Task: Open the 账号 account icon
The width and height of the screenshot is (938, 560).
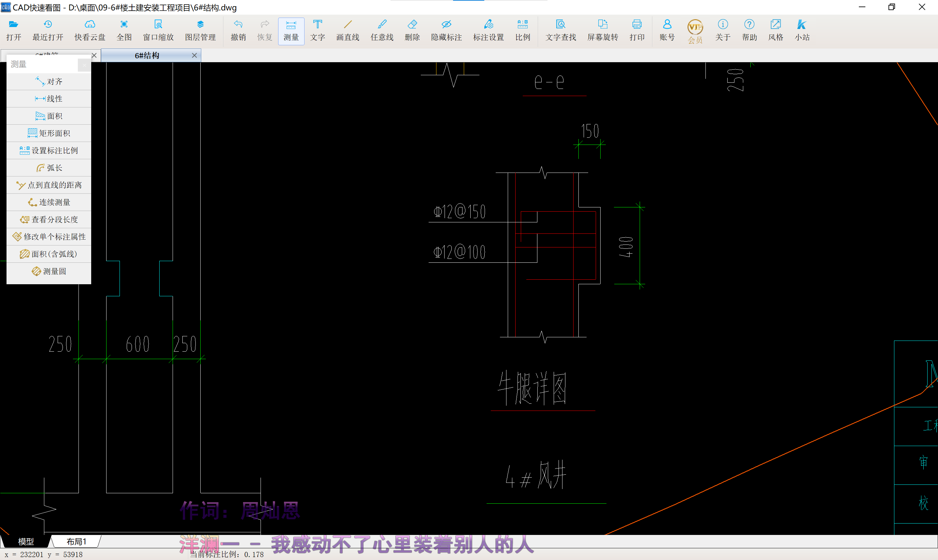Action: 667,31
